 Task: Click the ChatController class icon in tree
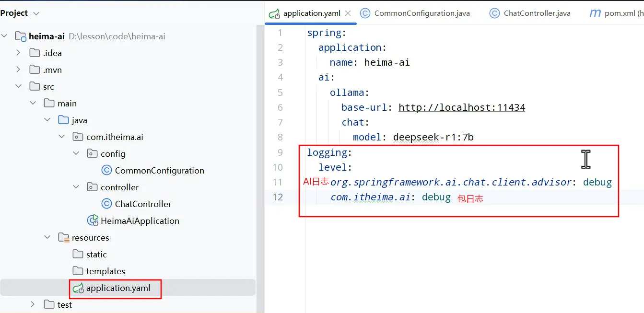pos(107,204)
